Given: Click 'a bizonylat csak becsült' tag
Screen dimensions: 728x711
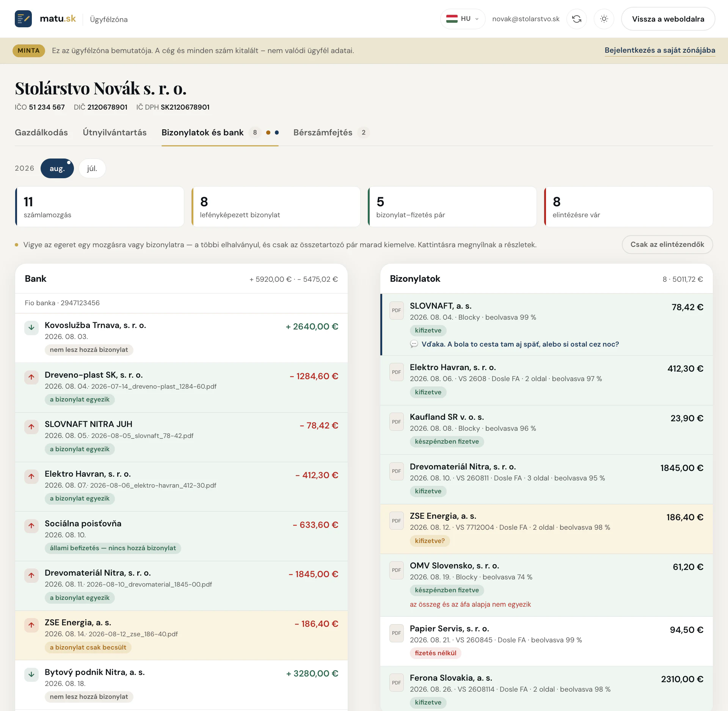Looking at the screenshot, I should point(88,647).
